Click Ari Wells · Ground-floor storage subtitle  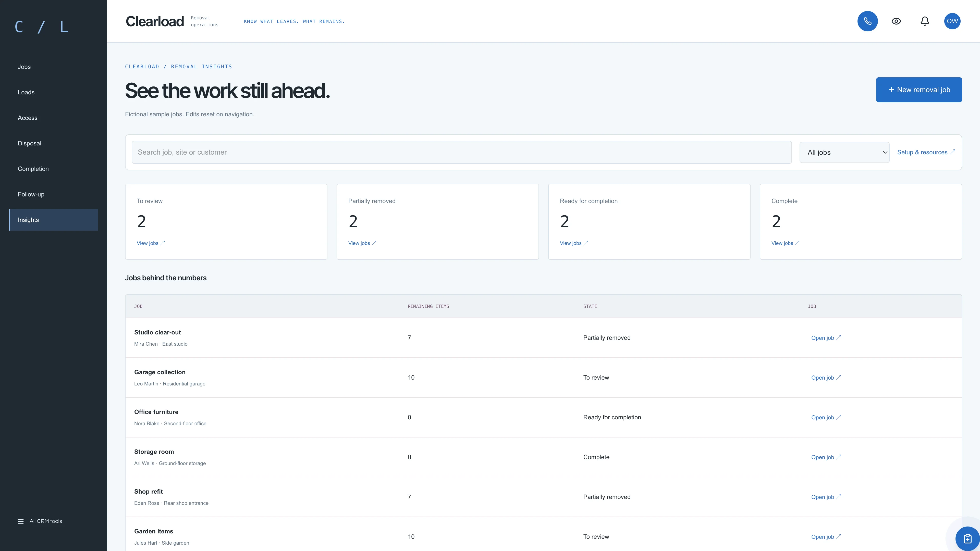pos(170,464)
